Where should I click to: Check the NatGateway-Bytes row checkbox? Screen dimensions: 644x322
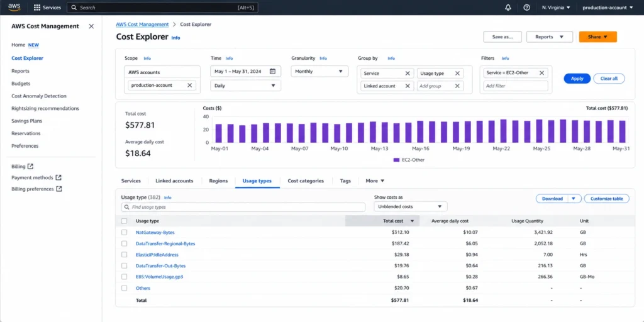(x=125, y=233)
